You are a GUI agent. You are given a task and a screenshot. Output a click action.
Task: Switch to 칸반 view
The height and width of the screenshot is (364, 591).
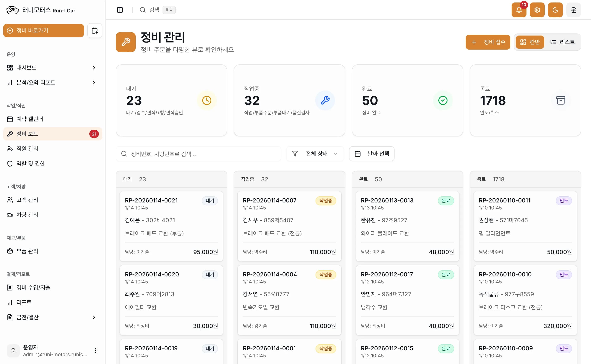pyautogui.click(x=530, y=42)
